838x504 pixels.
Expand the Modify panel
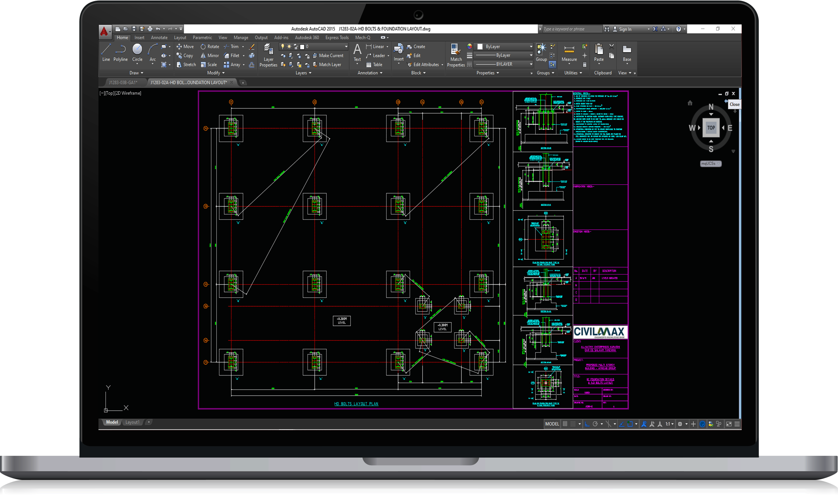216,73
